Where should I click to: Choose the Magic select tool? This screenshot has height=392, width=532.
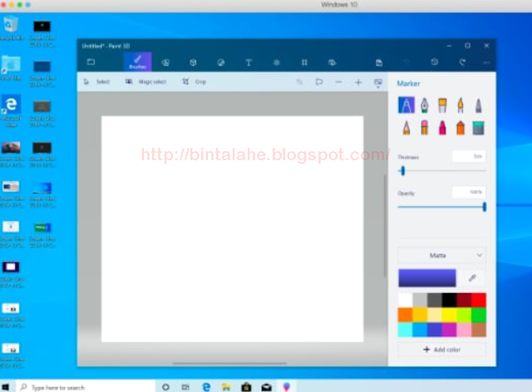146,81
